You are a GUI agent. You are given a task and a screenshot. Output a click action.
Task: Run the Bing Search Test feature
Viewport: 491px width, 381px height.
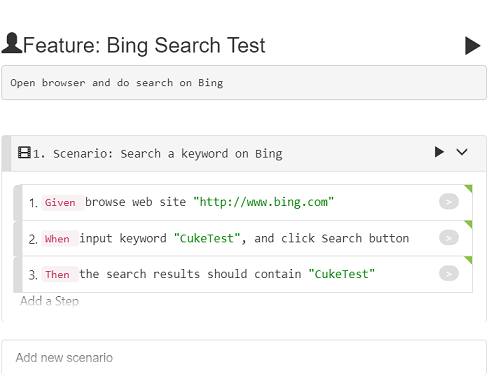coord(472,46)
